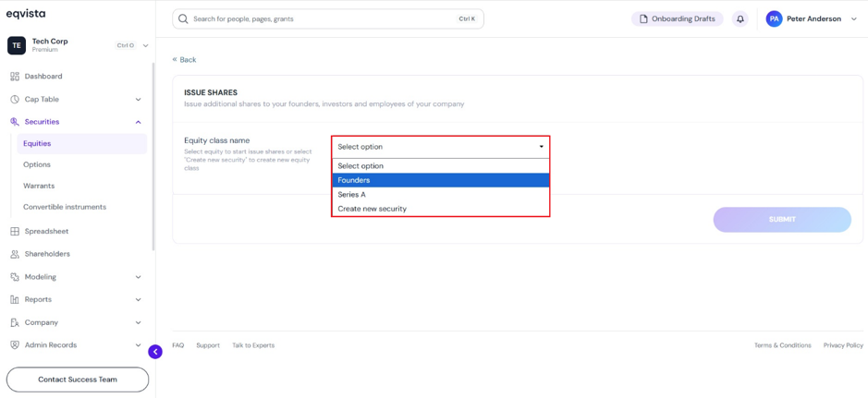Open Onboarding Drafts button

tap(677, 18)
